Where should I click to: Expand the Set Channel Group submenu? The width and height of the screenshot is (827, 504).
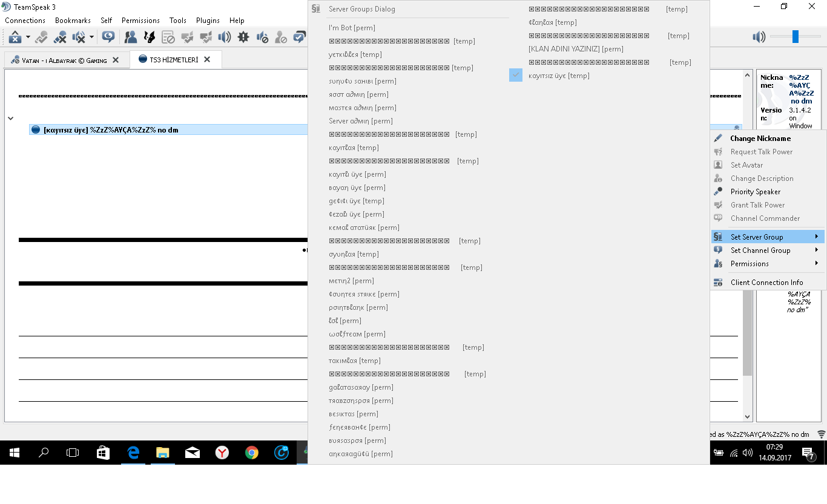[768, 250]
